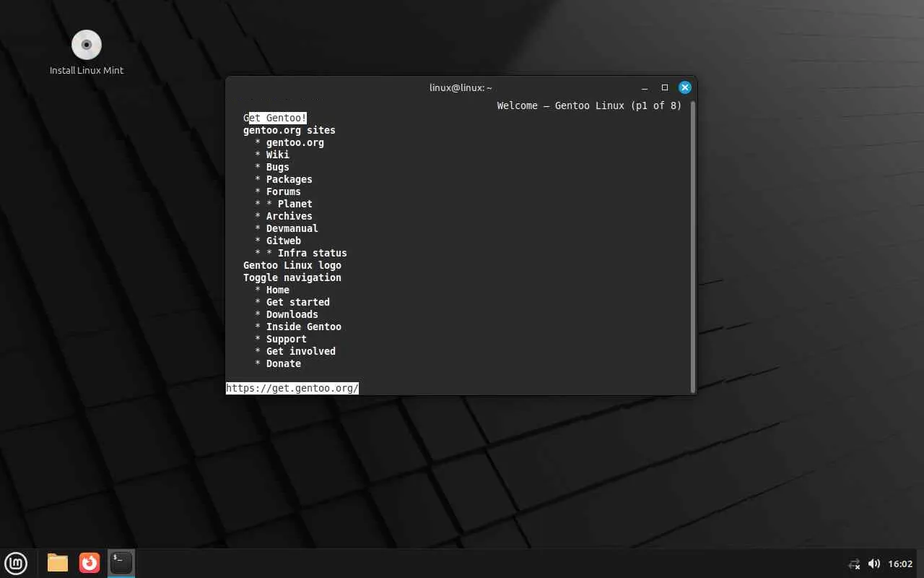Visit the Inside Gentoo link

pyautogui.click(x=304, y=327)
